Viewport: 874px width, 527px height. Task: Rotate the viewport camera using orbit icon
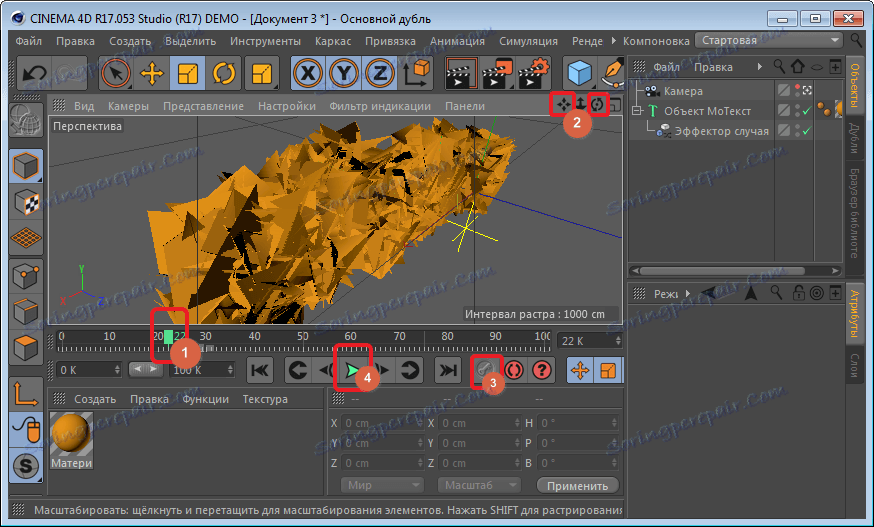coord(598,104)
